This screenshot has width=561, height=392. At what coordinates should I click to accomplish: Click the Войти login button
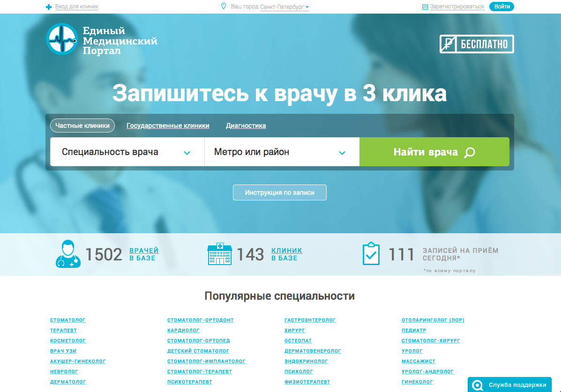point(501,7)
